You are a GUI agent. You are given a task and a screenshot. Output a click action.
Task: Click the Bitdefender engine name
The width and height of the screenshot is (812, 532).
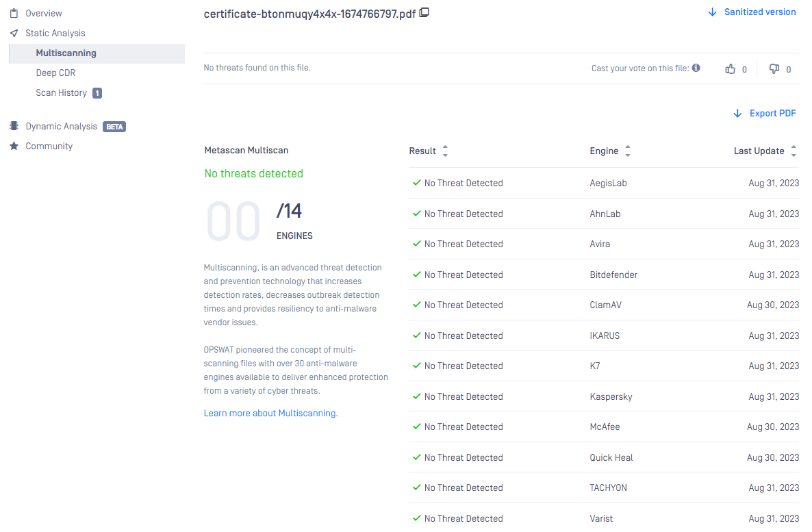(613, 275)
